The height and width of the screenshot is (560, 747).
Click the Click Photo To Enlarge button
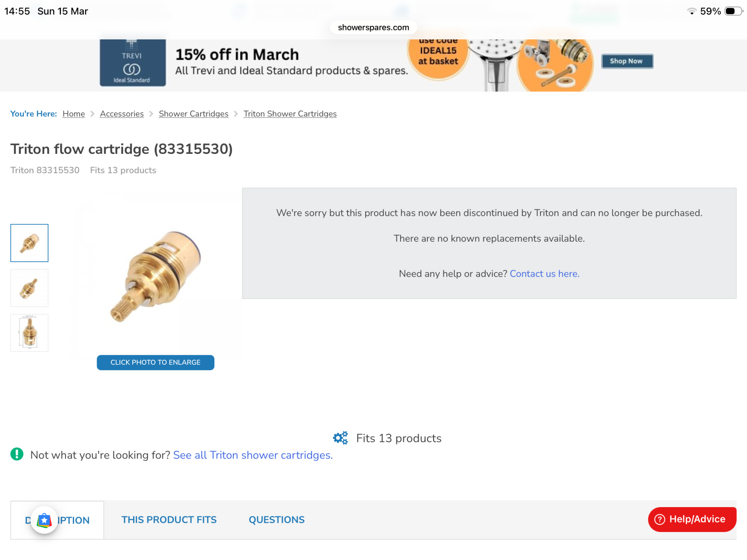point(155,362)
